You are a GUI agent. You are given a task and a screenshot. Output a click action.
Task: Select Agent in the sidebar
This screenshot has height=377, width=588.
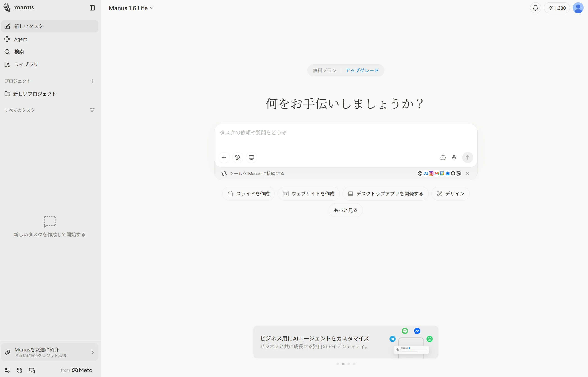pyautogui.click(x=21, y=39)
